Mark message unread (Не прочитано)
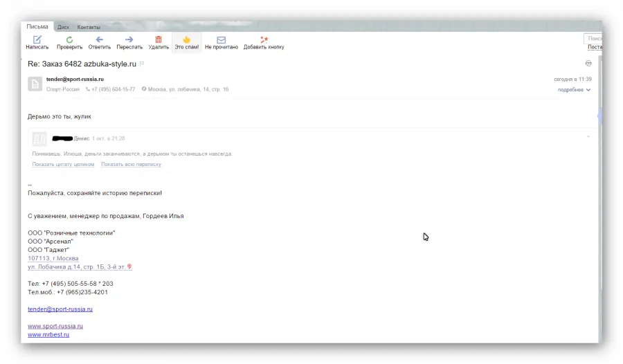 click(x=222, y=42)
